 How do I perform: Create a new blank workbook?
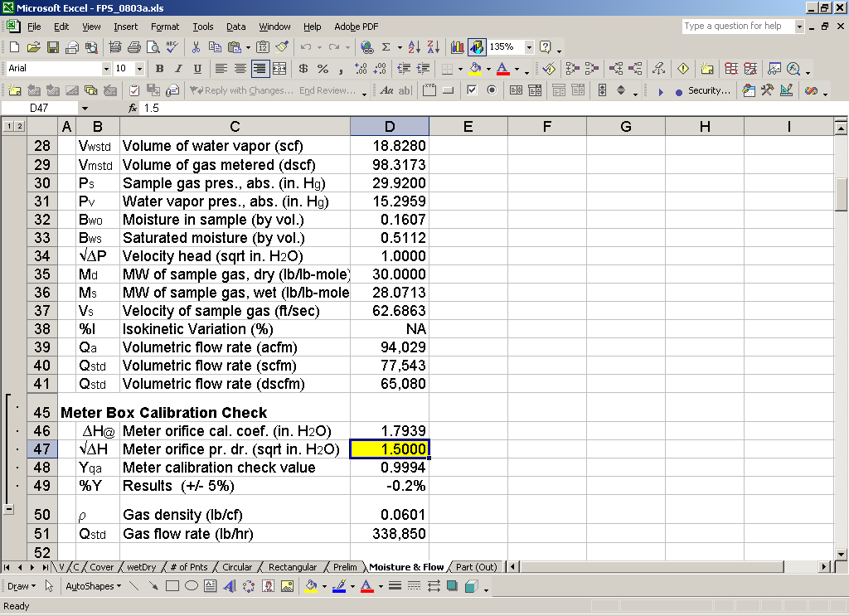pyautogui.click(x=15, y=47)
